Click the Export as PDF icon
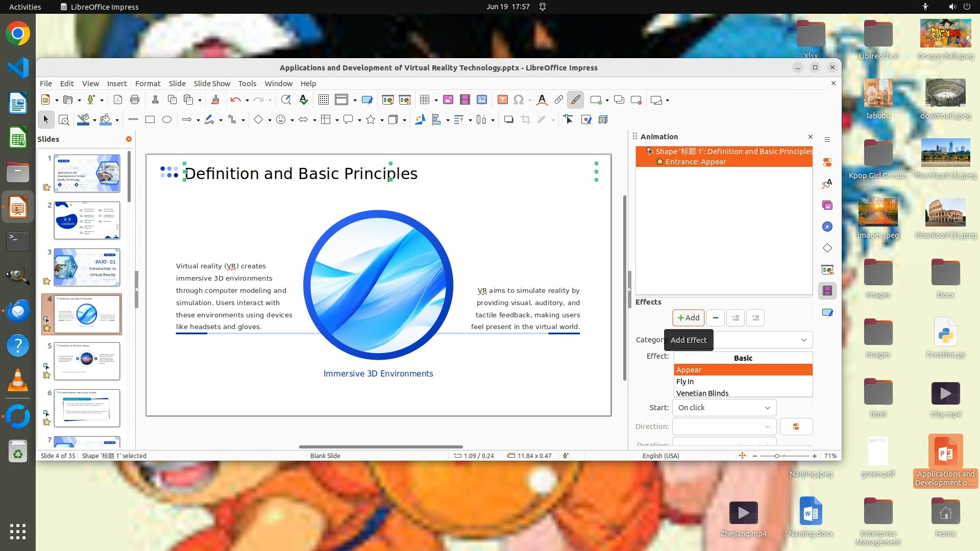 click(118, 100)
